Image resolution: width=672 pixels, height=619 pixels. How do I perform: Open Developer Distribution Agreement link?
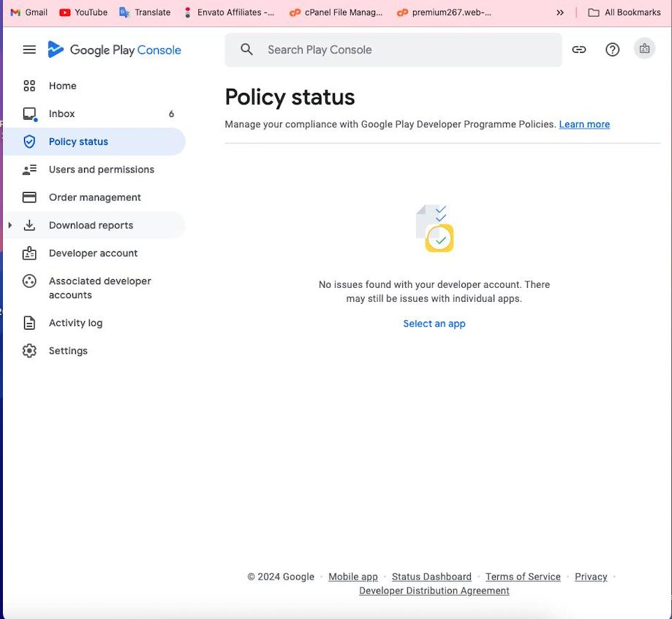[x=434, y=590]
